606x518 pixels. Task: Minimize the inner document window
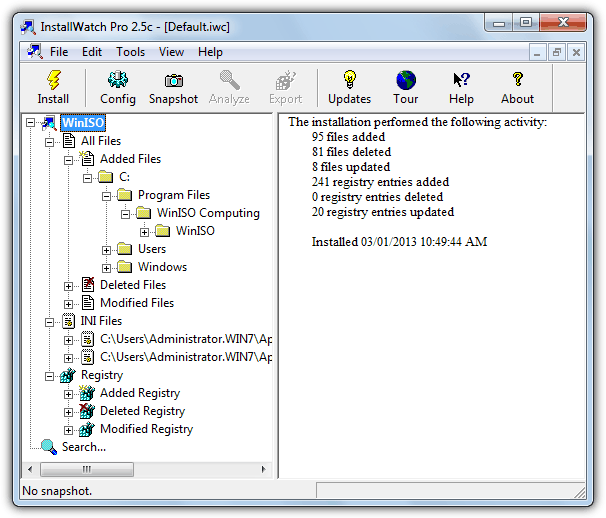pos(537,52)
